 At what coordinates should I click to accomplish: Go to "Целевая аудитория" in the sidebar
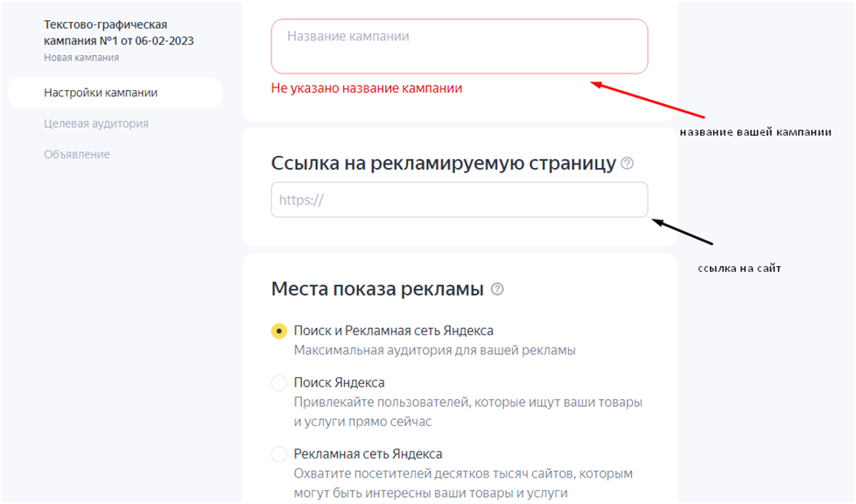[x=96, y=123]
